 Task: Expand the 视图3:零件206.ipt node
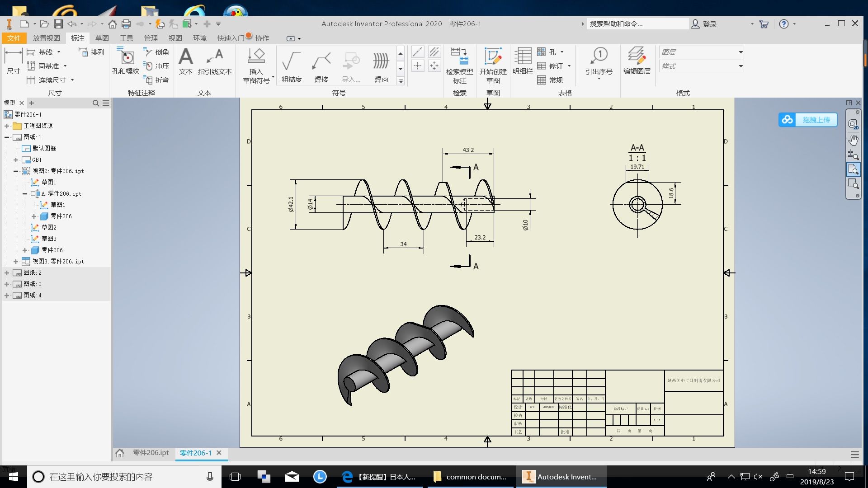click(16, 261)
